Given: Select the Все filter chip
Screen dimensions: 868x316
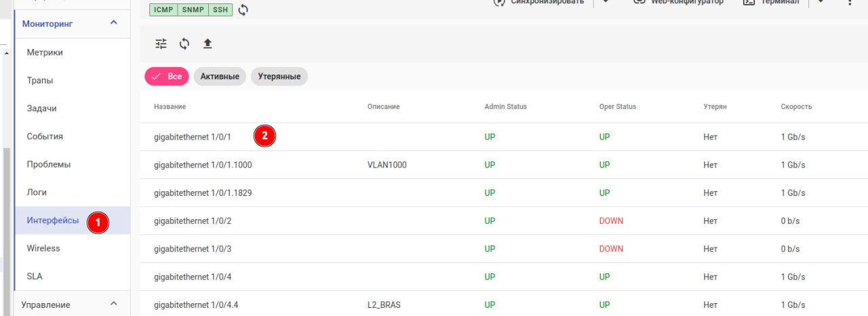Looking at the screenshot, I should click(166, 77).
